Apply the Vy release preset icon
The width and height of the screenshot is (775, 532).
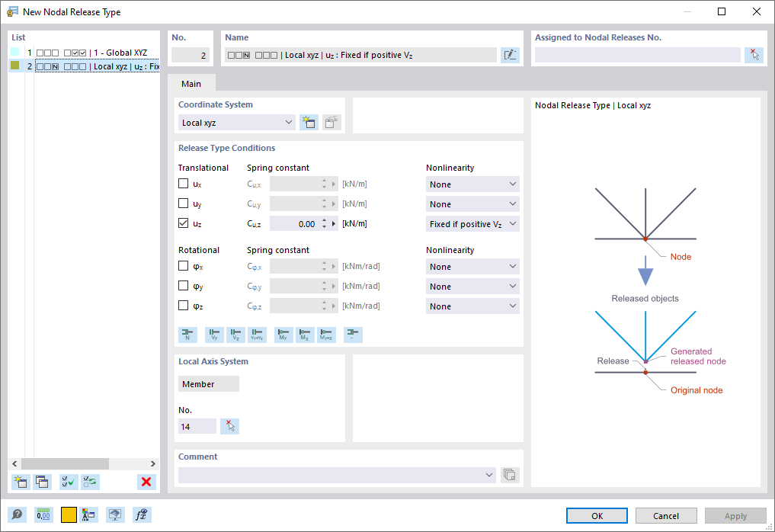coord(214,335)
